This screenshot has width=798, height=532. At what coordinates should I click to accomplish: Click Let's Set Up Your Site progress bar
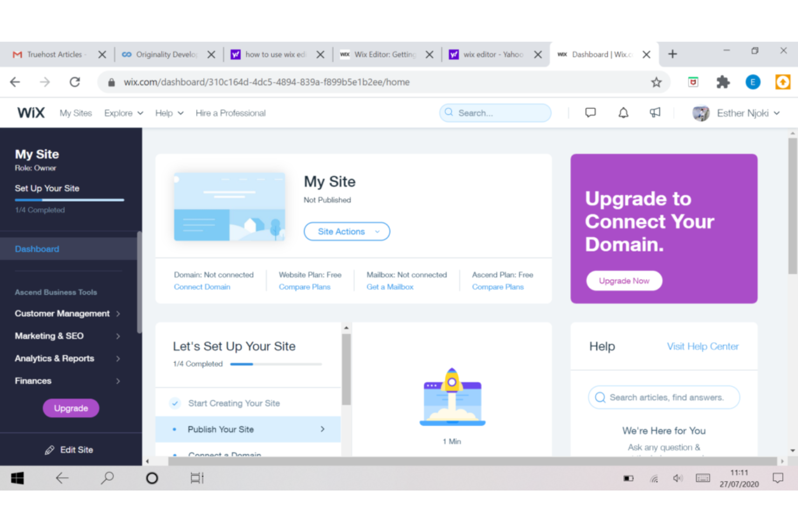tap(276, 364)
